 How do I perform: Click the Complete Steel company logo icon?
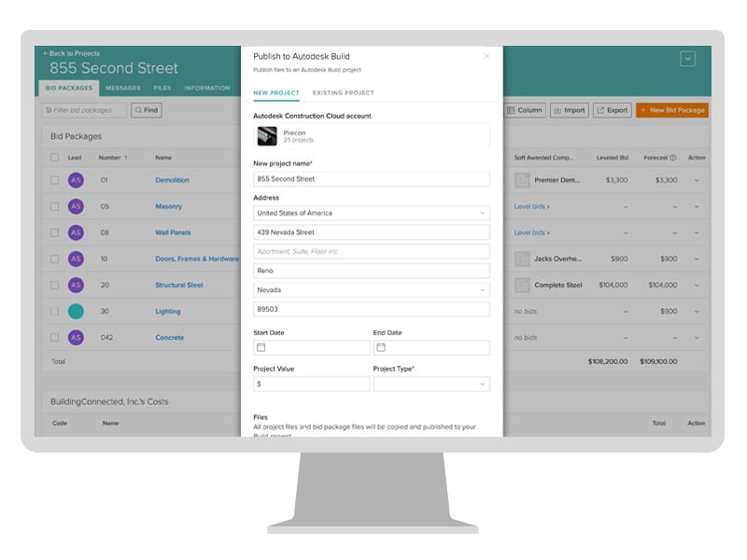[522, 285]
